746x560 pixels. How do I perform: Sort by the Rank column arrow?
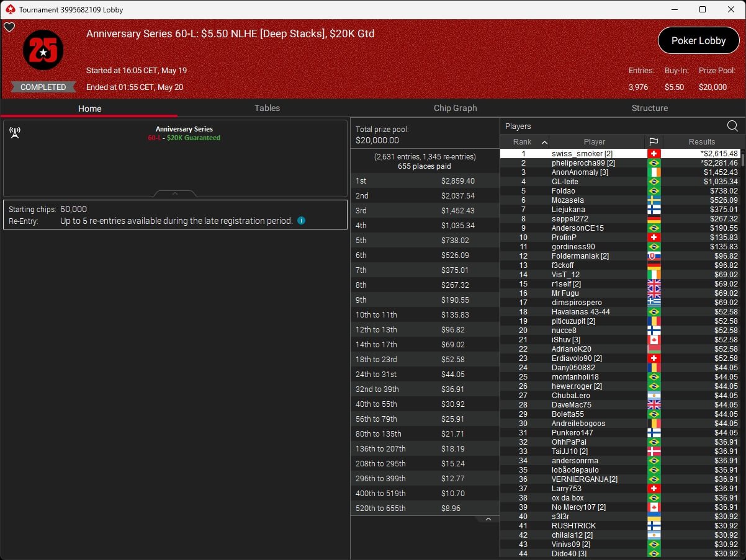point(544,142)
